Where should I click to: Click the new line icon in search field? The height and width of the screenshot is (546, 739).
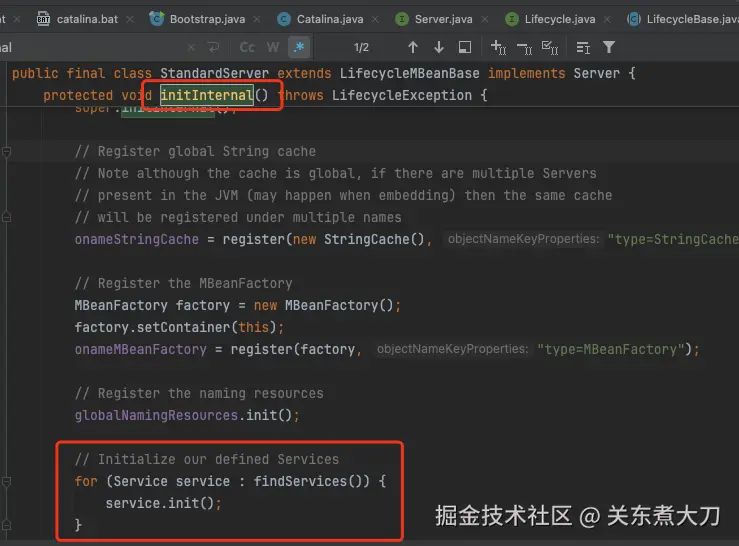click(213, 48)
